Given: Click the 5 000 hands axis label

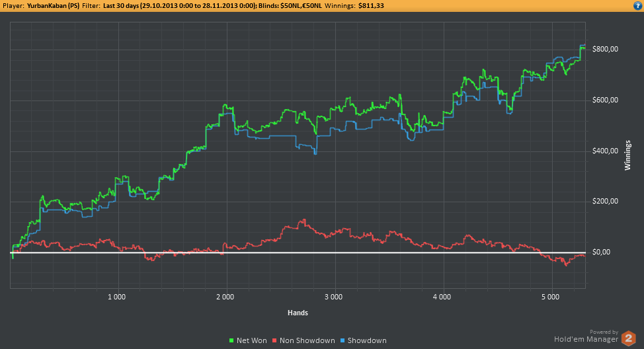Looking at the screenshot, I should click(x=550, y=297).
